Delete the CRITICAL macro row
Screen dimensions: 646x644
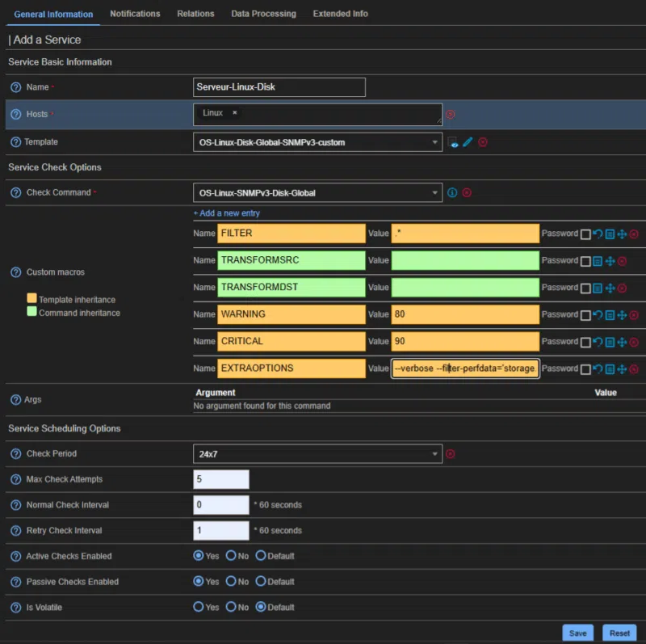pyautogui.click(x=634, y=342)
